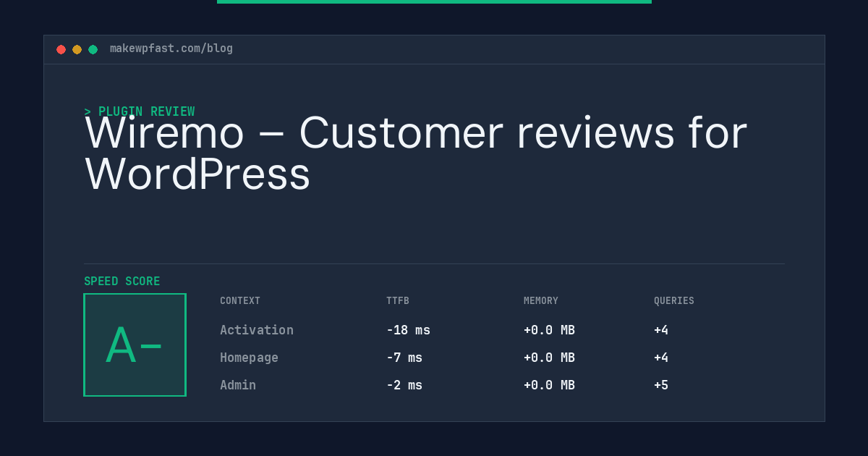Click Activation memory value +0.0 MB
Image resolution: width=868 pixels, height=456 pixels.
coord(549,330)
